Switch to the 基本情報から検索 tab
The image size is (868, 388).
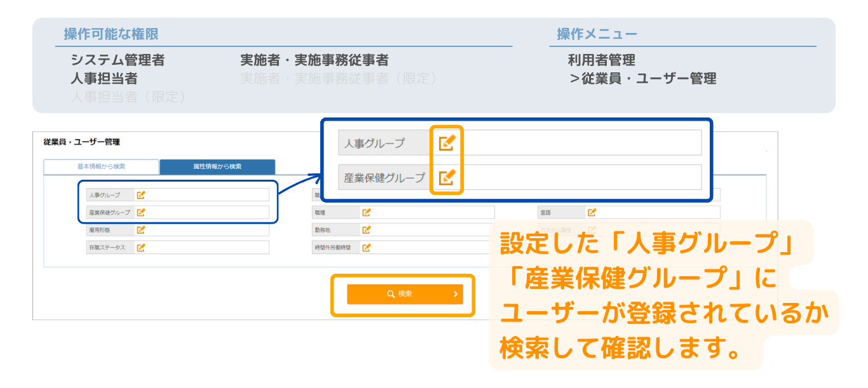coord(101,166)
